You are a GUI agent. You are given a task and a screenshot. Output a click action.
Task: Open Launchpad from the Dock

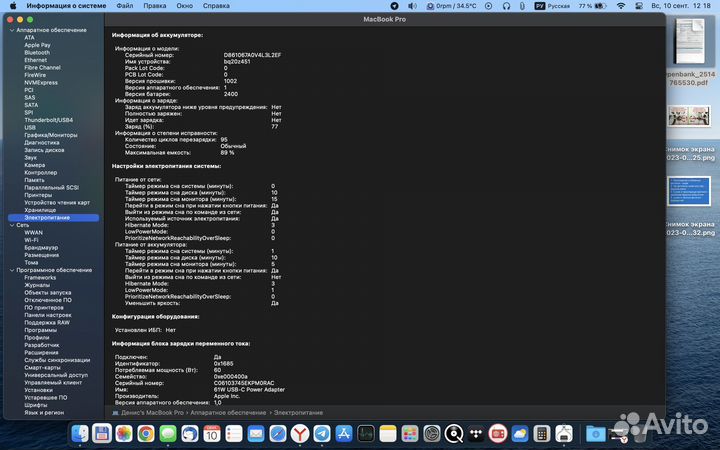click(410, 433)
